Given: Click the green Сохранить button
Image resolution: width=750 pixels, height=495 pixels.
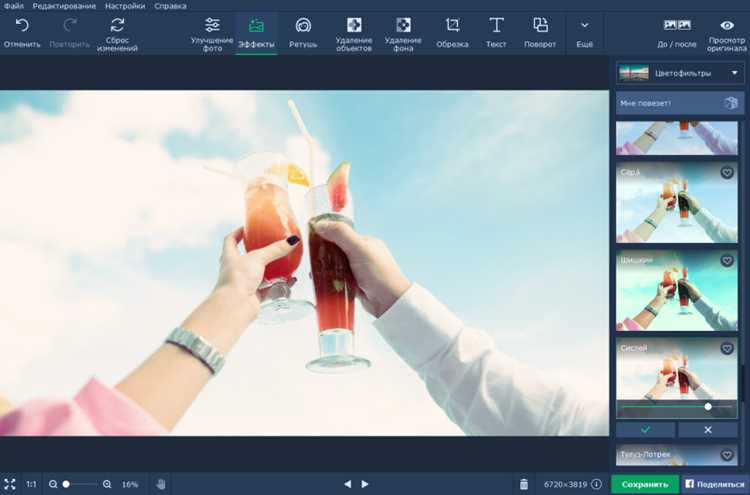Looking at the screenshot, I should [645, 484].
